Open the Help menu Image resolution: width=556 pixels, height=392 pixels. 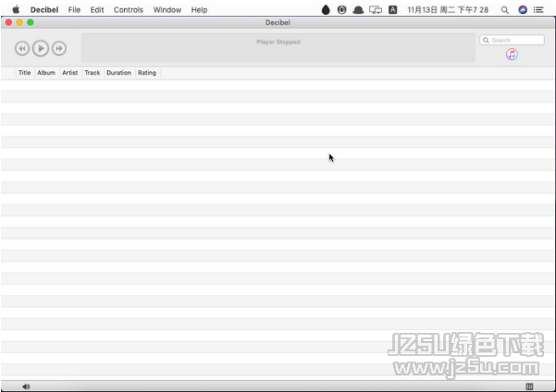[199, 9]
